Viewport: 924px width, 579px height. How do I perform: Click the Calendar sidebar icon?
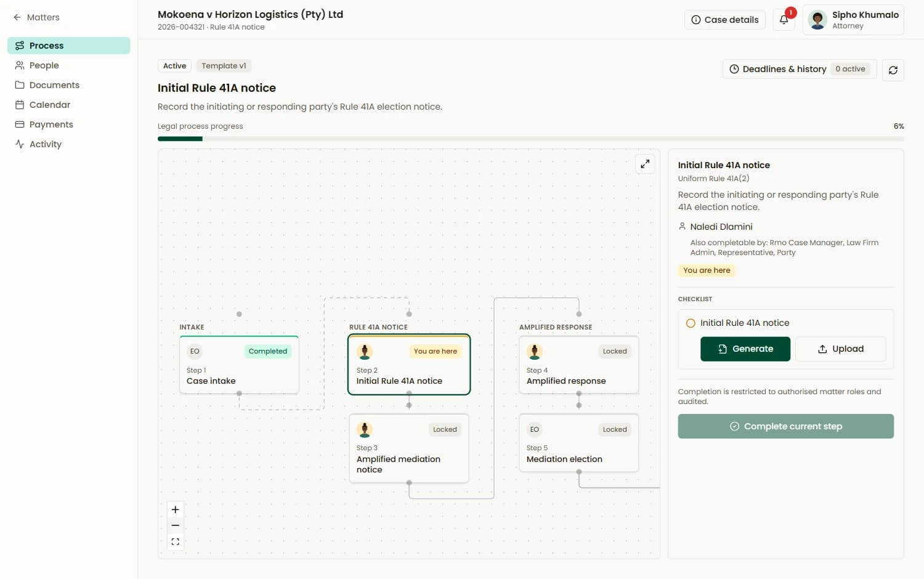[20, 105]
